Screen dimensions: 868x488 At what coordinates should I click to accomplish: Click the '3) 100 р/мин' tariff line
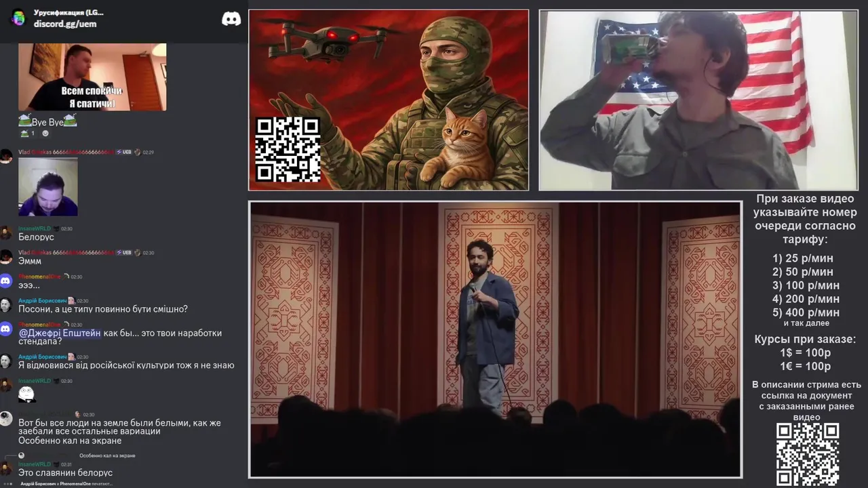click(x=806, y=285)
